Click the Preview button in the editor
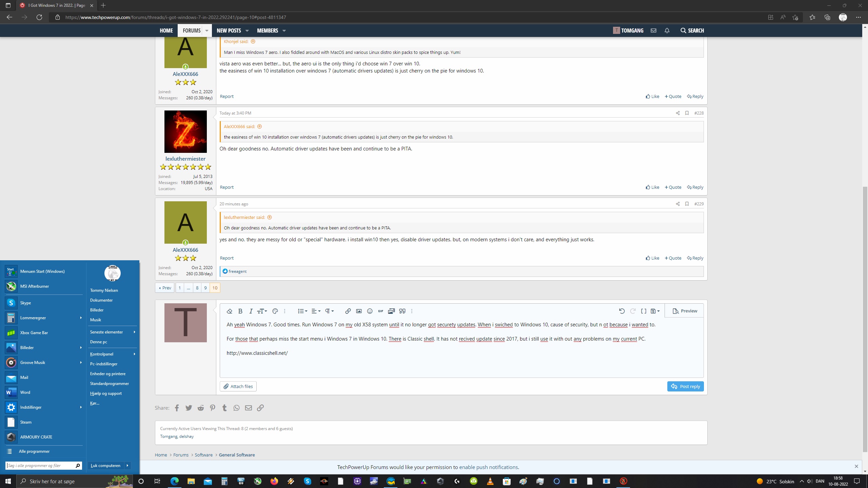Viewport: 868px width, 488px height. tap(685, 311)
